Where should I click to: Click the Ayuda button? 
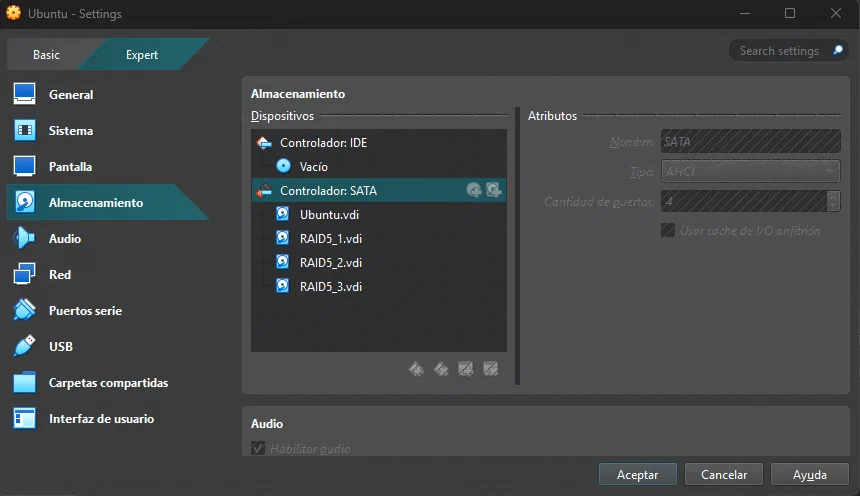[810, 475]
